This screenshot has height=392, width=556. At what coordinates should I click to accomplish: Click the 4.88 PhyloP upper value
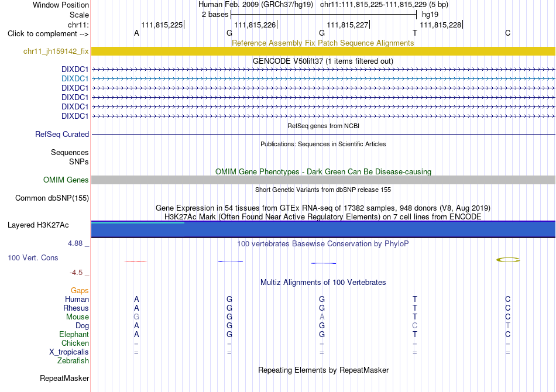tap(75, 243)
